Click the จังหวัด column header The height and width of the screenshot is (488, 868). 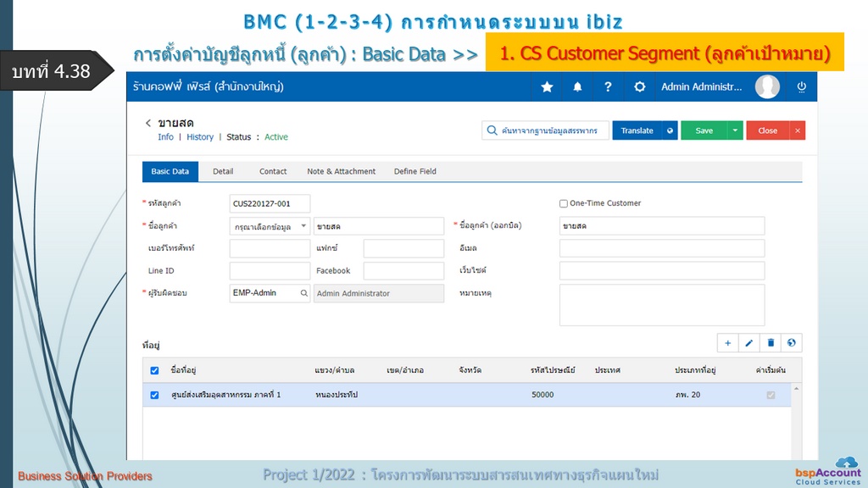[x=470, y=370]
